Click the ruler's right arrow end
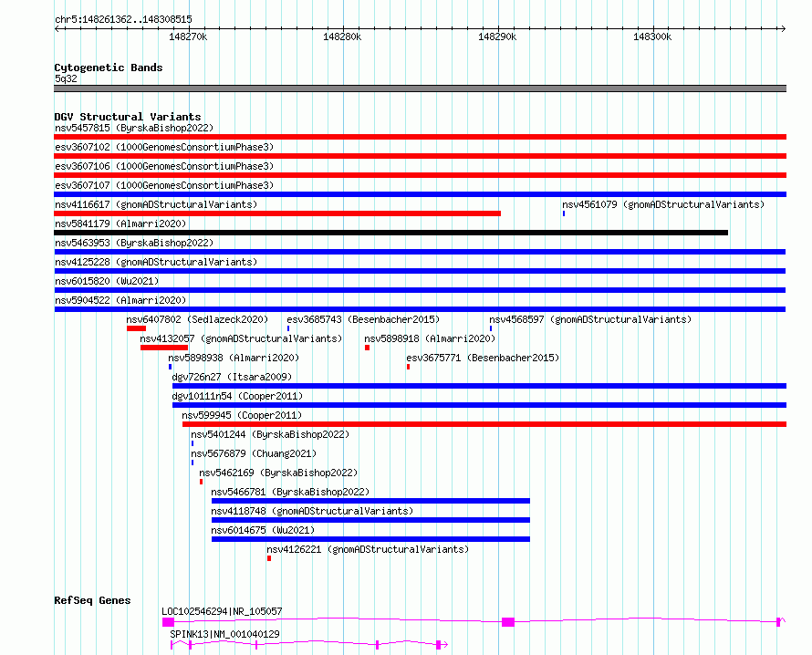The image size is (812, 655). (x=783, y=28)
